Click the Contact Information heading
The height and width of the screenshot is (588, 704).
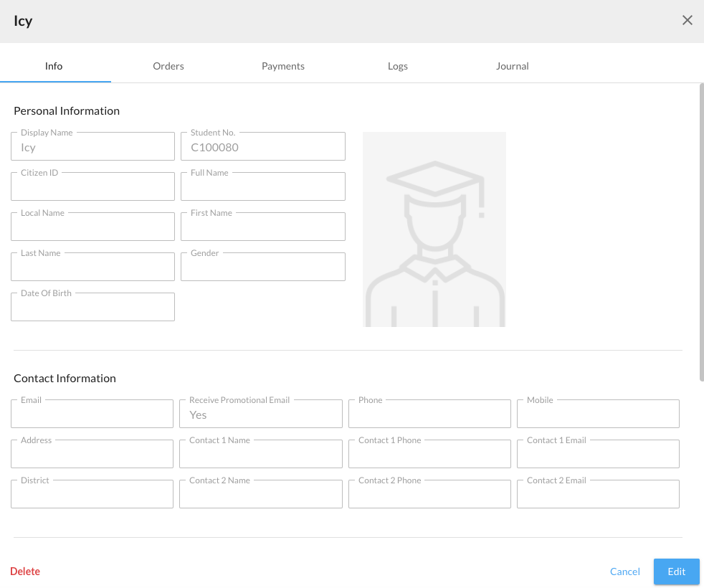tap(65, 378)
